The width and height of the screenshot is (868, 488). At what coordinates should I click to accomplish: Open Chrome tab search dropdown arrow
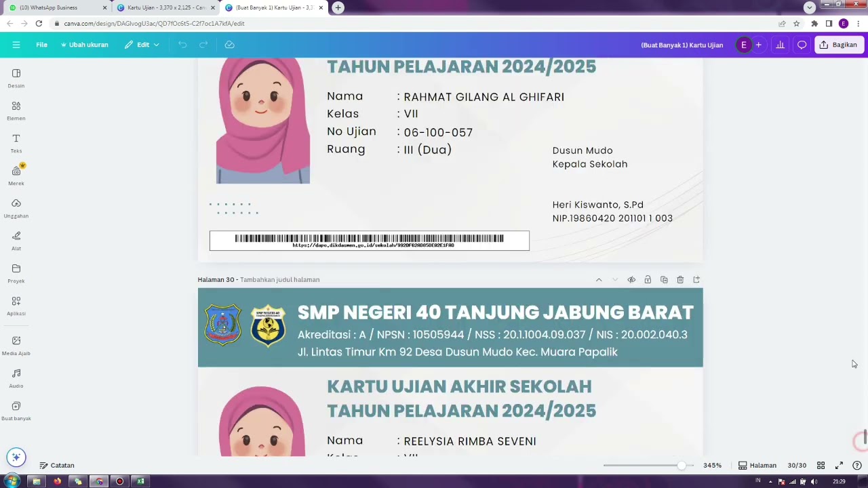[809, 7]
